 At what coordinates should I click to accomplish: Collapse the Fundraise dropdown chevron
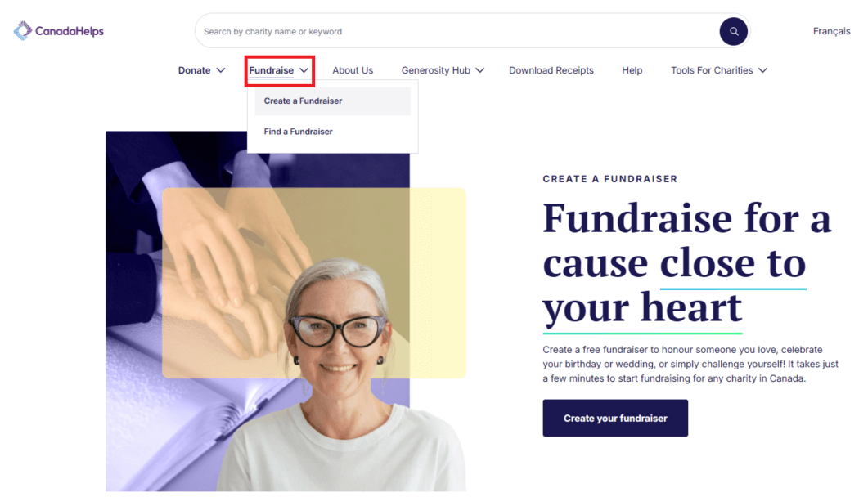[304, 70]
